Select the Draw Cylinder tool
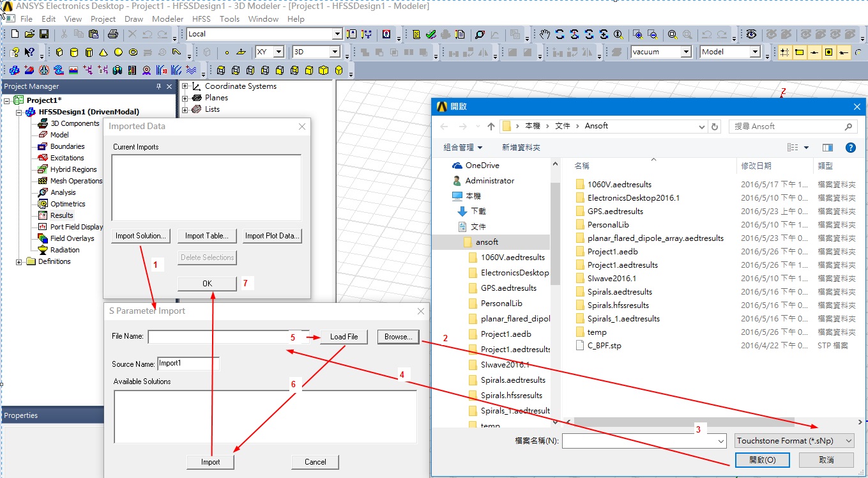Screen dimensions: 868x478 point(74,52)
